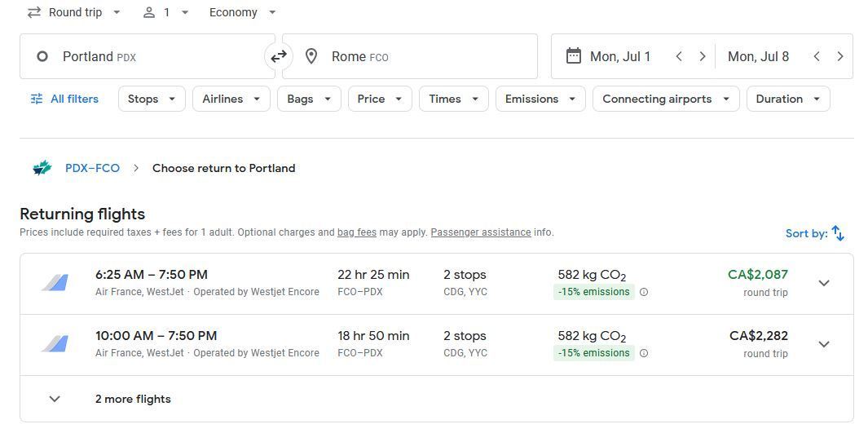Open the Economy class dropdown
Screen dimensions: 868x433
242,12
